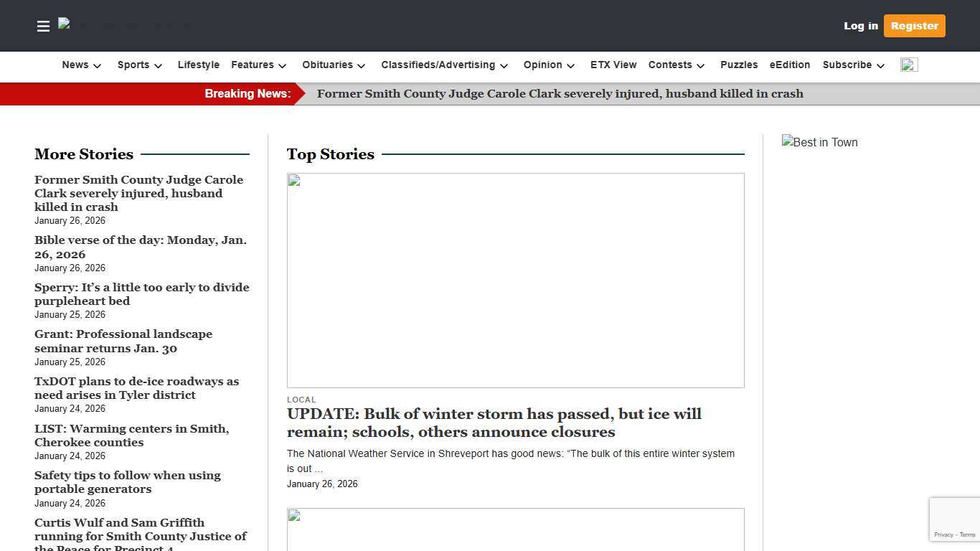Open the hamburger navigation menu

(43, 26)
